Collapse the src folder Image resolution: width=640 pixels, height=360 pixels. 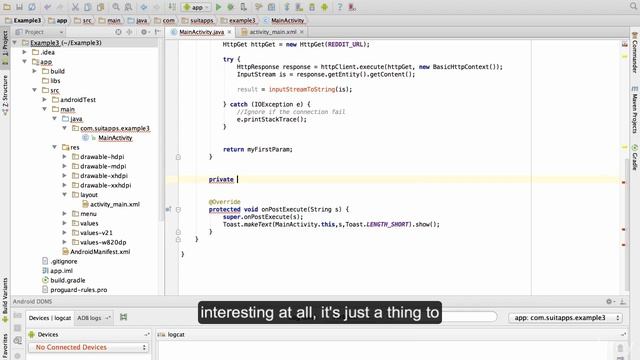[x=35, y=90]
